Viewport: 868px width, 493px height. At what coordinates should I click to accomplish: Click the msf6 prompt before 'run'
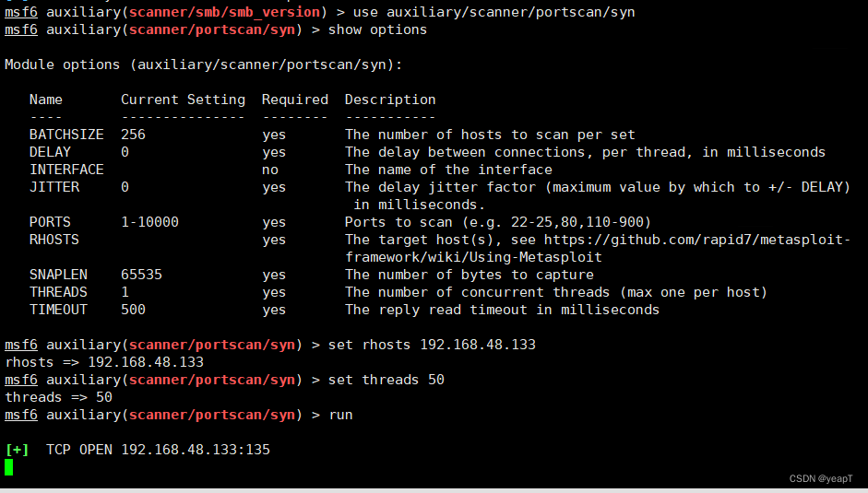pos(21,415)
